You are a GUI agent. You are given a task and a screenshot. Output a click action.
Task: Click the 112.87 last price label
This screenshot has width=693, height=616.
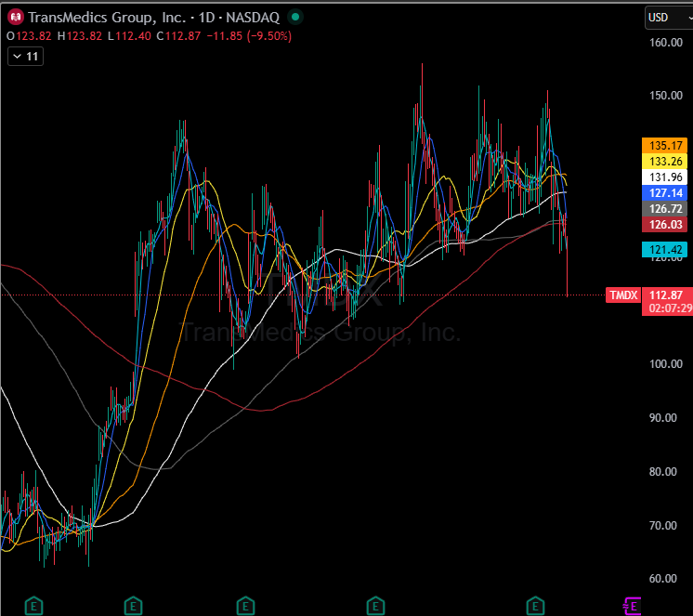pyautogui.click(x=666, y=295)
